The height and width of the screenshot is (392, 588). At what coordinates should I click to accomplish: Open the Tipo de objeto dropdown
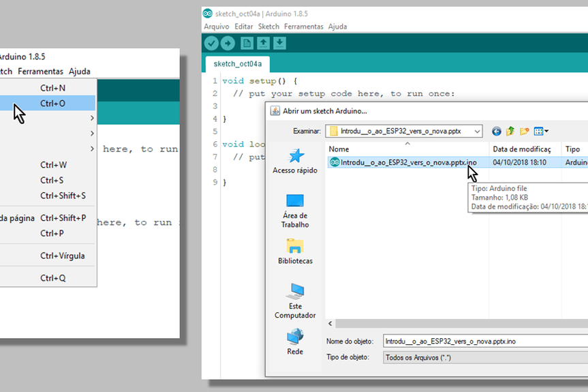(x=484, y=357)
